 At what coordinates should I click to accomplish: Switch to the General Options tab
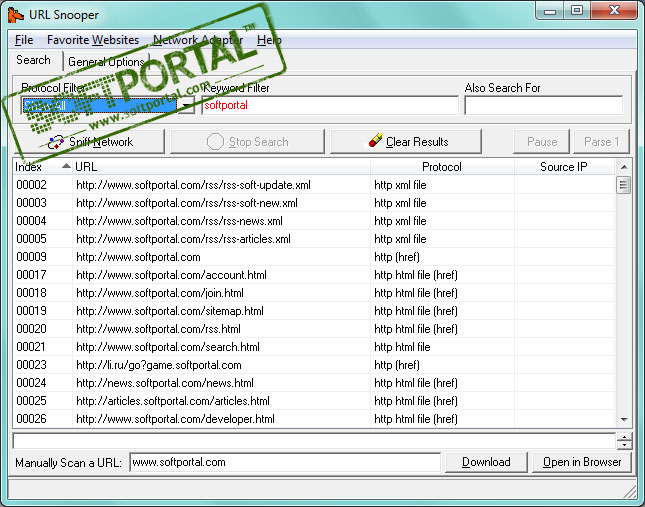[106, 62]
